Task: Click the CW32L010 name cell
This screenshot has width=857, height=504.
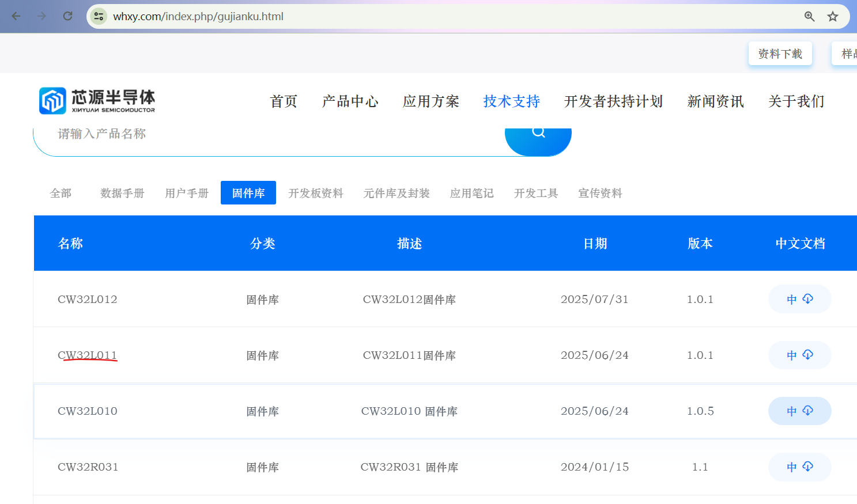Action: 88,411
